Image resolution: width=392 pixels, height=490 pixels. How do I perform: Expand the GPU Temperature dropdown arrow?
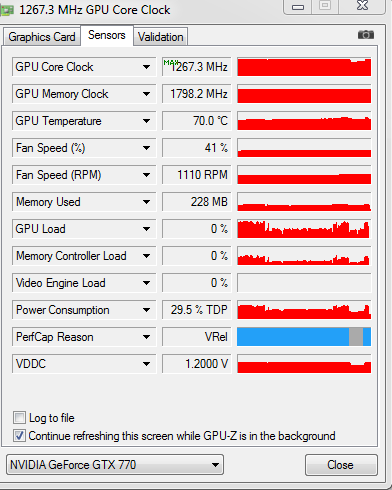click(x=146, y=121)
